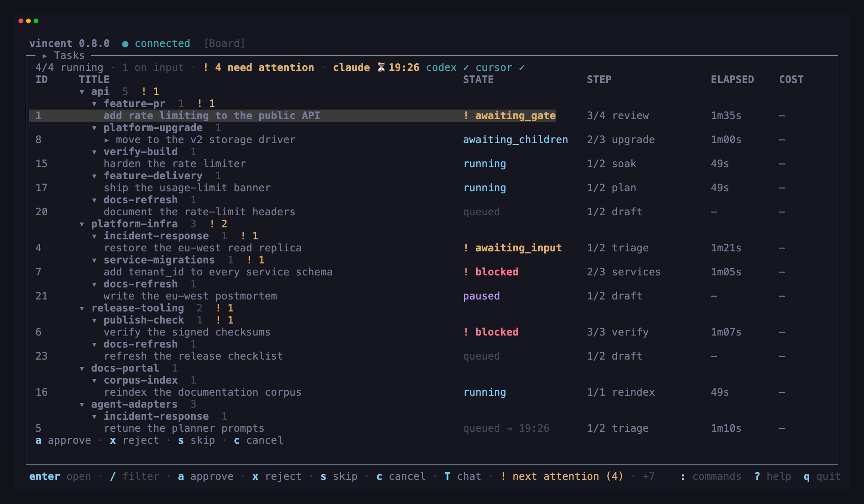Reject via the panel's 'x reject' hint
The image size is (864, 504).
tap(134, 440)
